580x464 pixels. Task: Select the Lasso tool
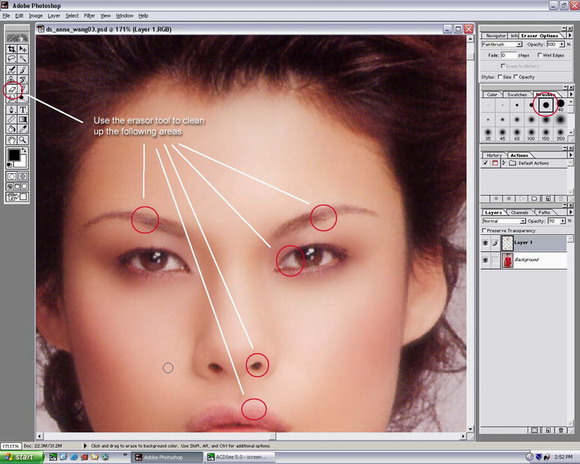click(12, 58)
